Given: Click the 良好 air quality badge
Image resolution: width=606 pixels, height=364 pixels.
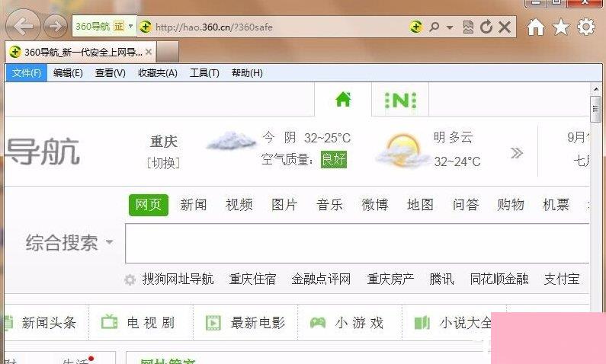Looking at the screenshot, I should click(x=334, y=159).
